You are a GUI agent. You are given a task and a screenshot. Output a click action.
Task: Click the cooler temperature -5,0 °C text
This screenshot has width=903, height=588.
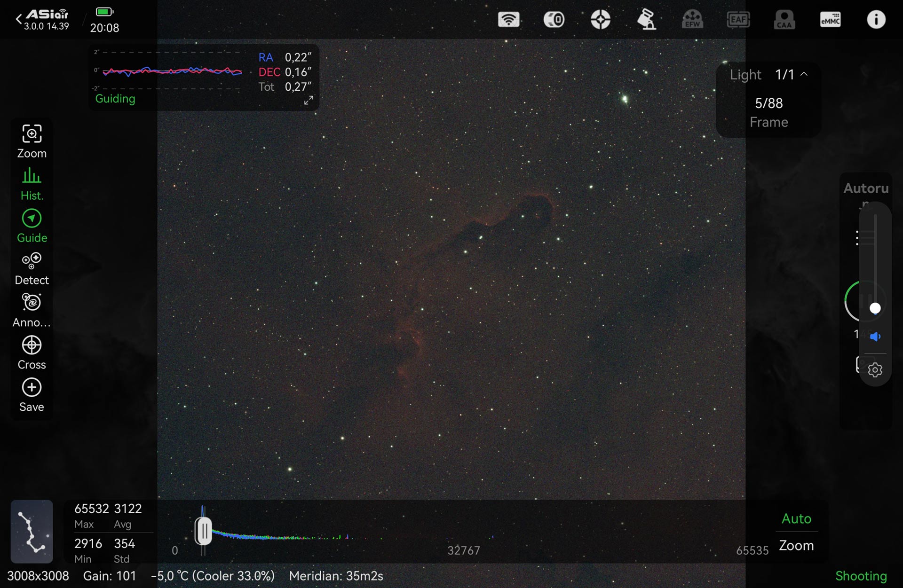coord(213,576)
